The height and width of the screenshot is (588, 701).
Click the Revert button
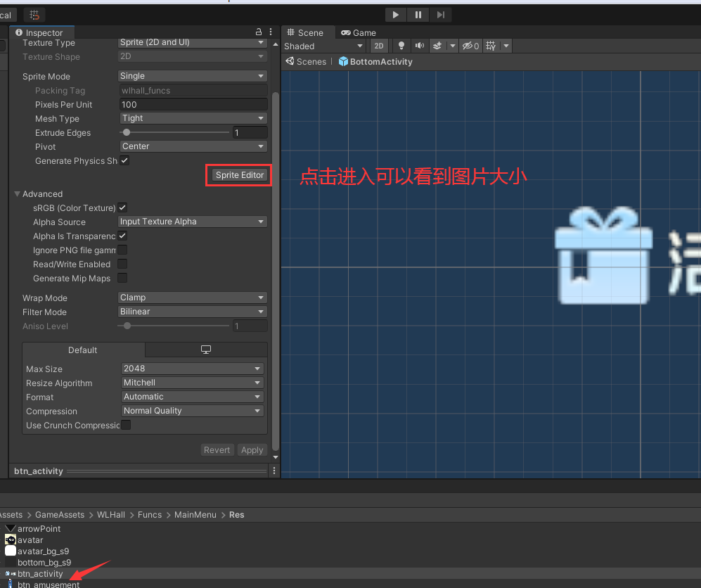[x=217, y=450]
